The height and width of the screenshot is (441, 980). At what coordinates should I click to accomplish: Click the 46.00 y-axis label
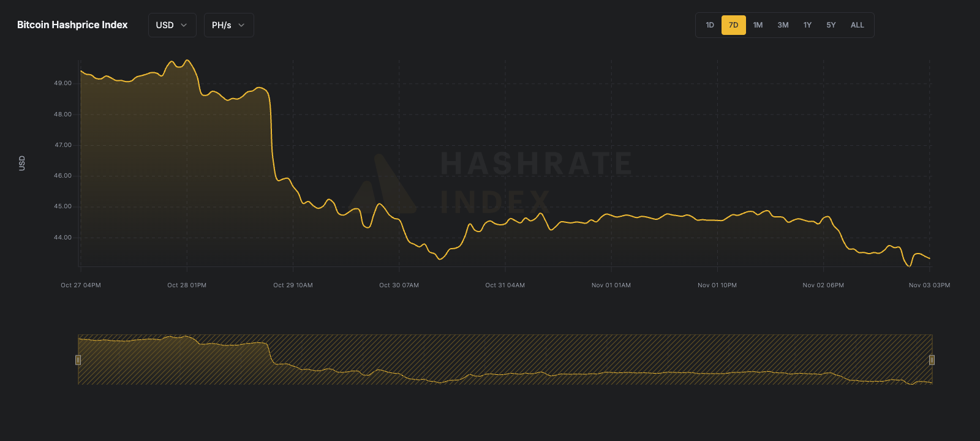63,176
